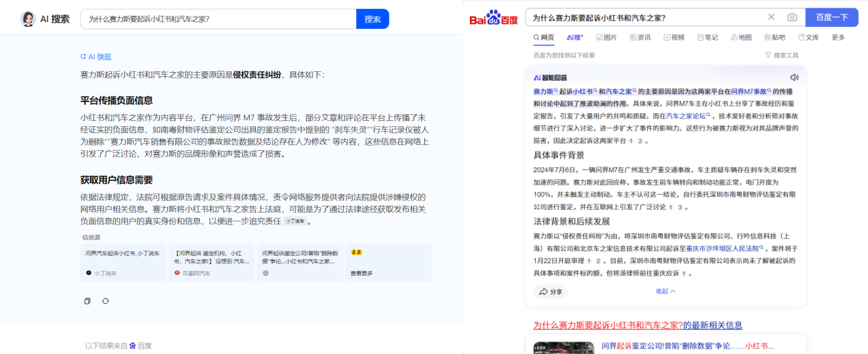Click the 智能回答 title text

tap(554, 78)
